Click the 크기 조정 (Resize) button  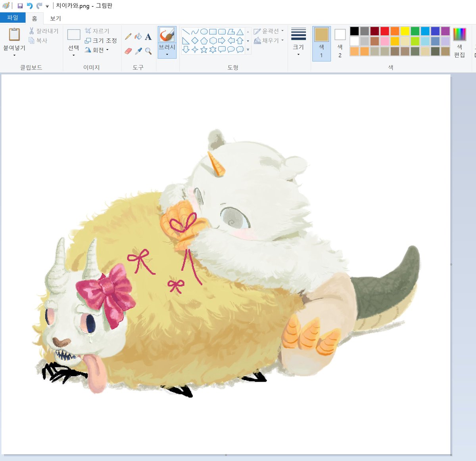pos(101,40)
